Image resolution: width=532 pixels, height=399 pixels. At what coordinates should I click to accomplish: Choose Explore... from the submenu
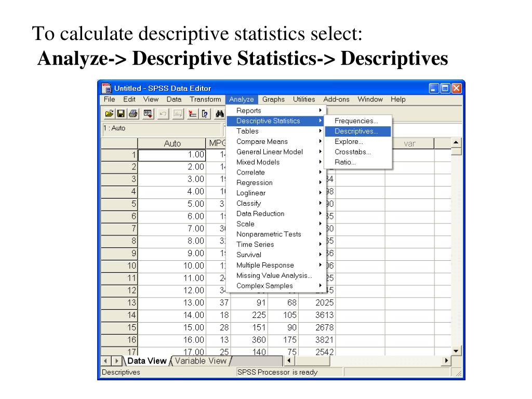coord(358,141)
